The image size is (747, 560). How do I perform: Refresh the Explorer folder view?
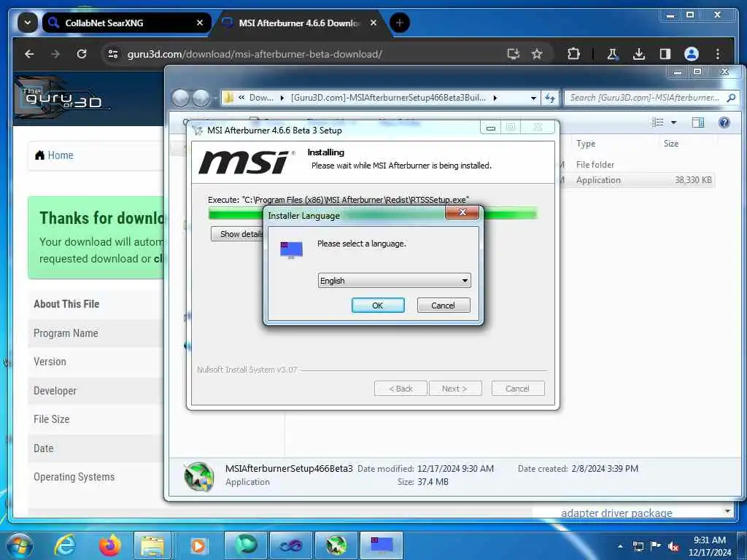coord(550,98)
